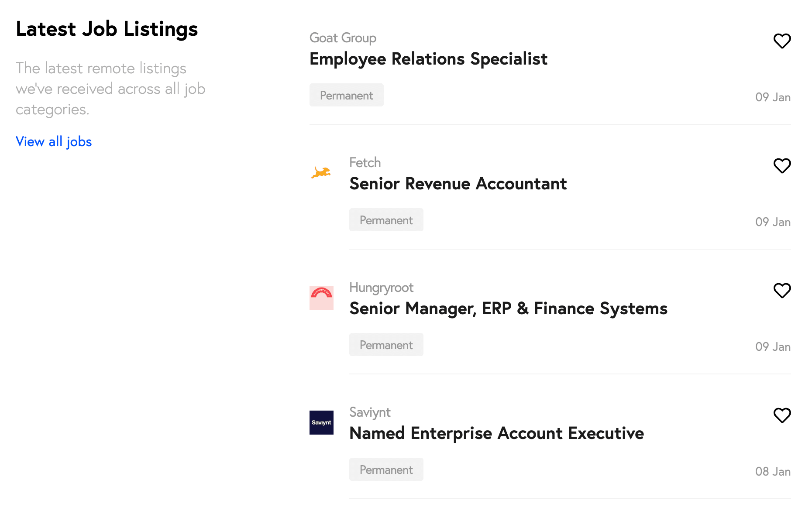Click the Hungryroot company logo
812x514 pixels.
(321, 298)
